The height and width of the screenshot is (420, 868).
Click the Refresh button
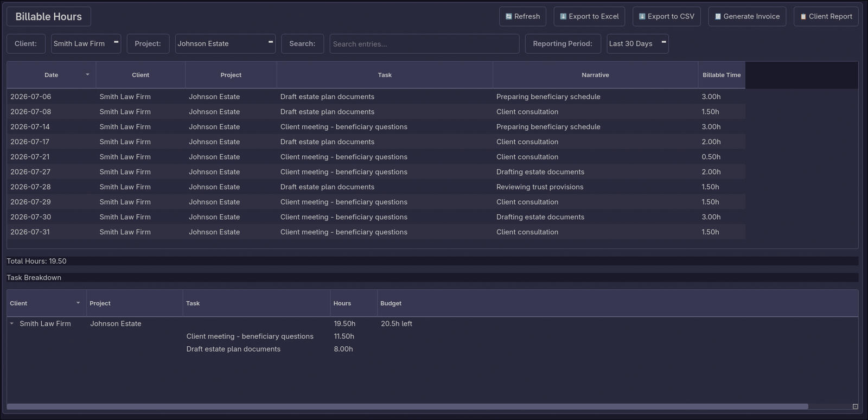coord(522,16)
